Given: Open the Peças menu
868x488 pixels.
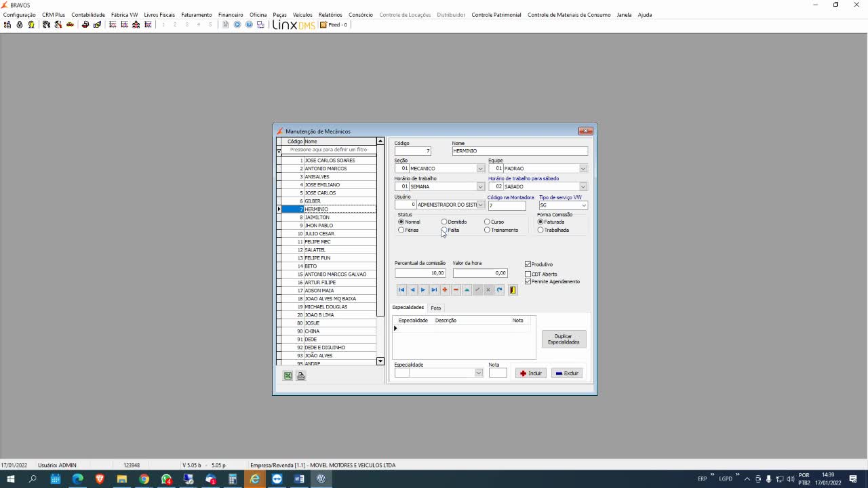Looking at the screenshot, I should pos(279,14).
